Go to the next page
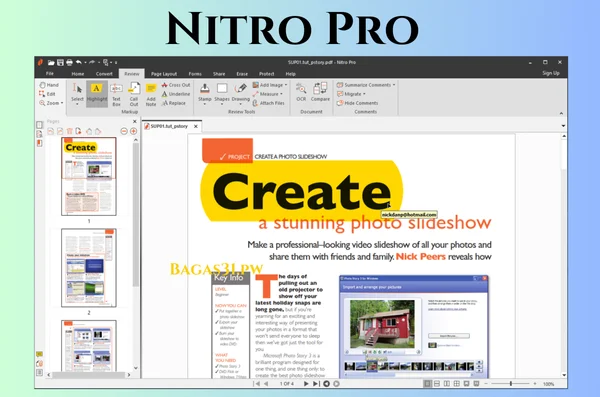This screenshot has width=600, height=397. point(306,384)
